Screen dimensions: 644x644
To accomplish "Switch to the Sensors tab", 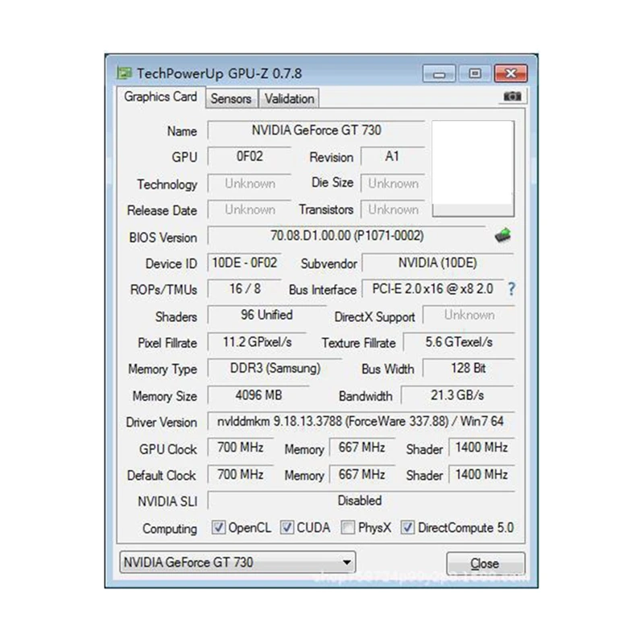I will click(231, 98).
